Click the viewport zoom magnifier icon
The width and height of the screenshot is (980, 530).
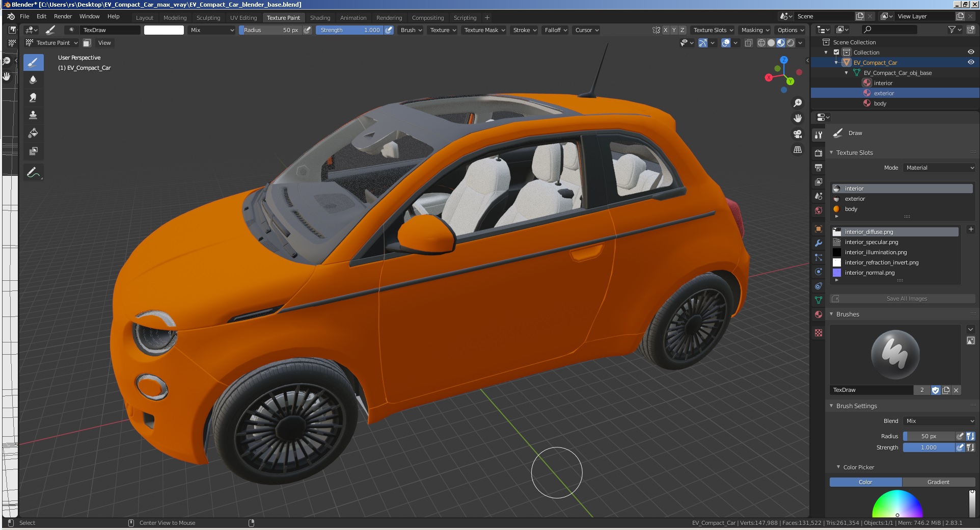tap(798, 103)
